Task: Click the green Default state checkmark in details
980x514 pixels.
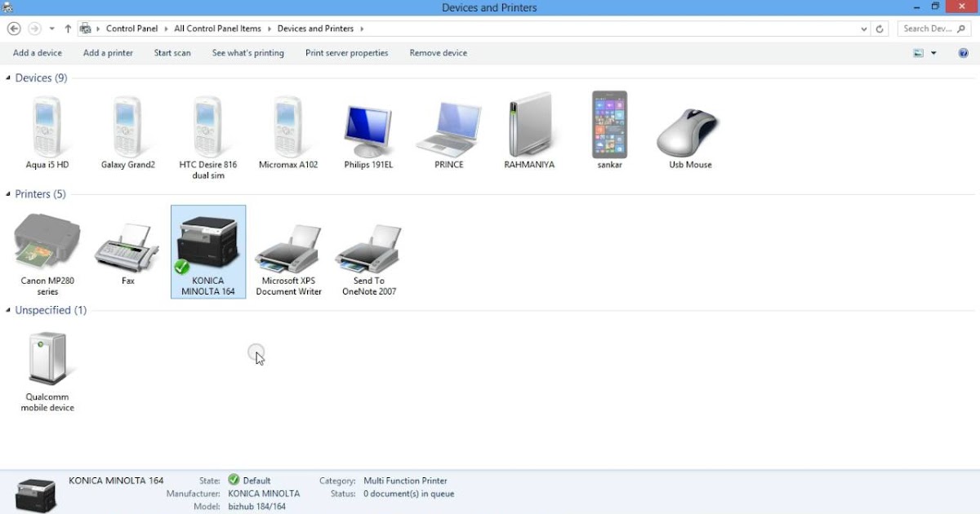Action: (x=234, y=480)
